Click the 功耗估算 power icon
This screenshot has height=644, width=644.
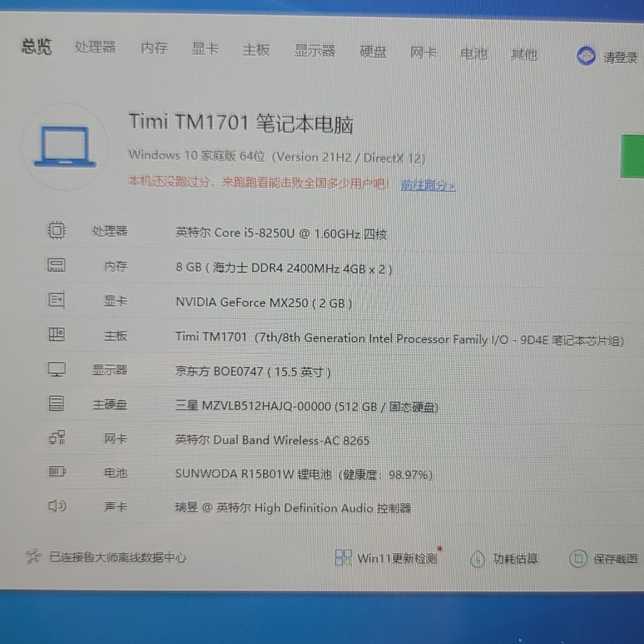tap(477, 559)
